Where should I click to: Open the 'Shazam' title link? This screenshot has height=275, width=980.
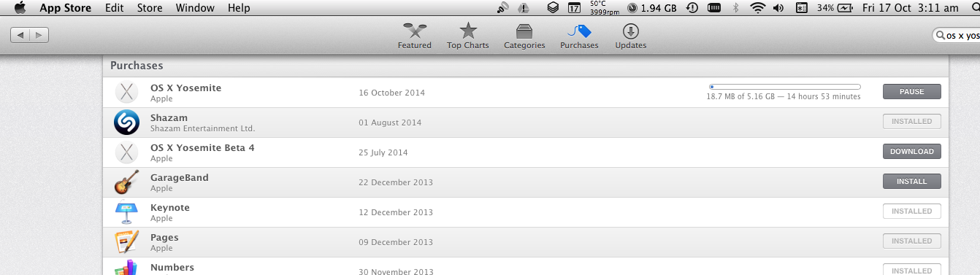[169, 118]
